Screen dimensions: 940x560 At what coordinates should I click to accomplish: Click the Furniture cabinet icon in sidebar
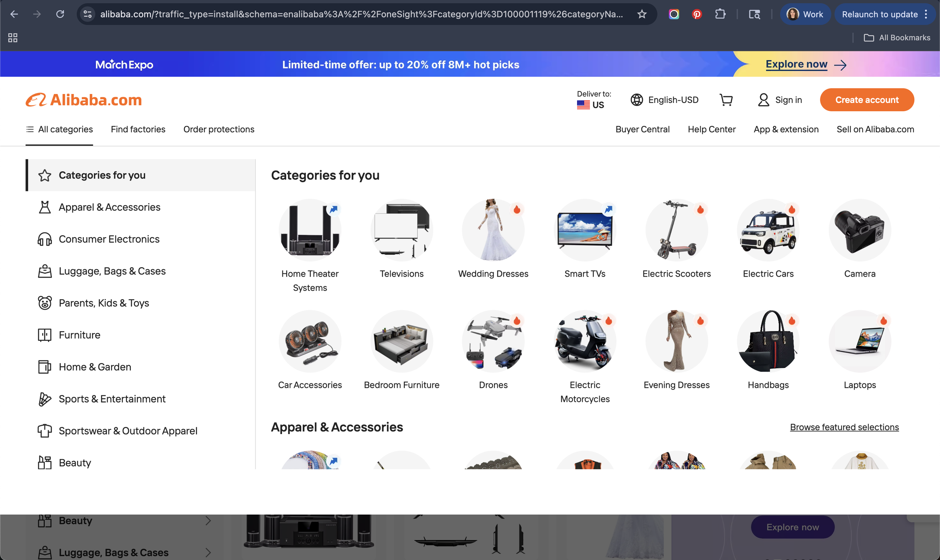45,335
